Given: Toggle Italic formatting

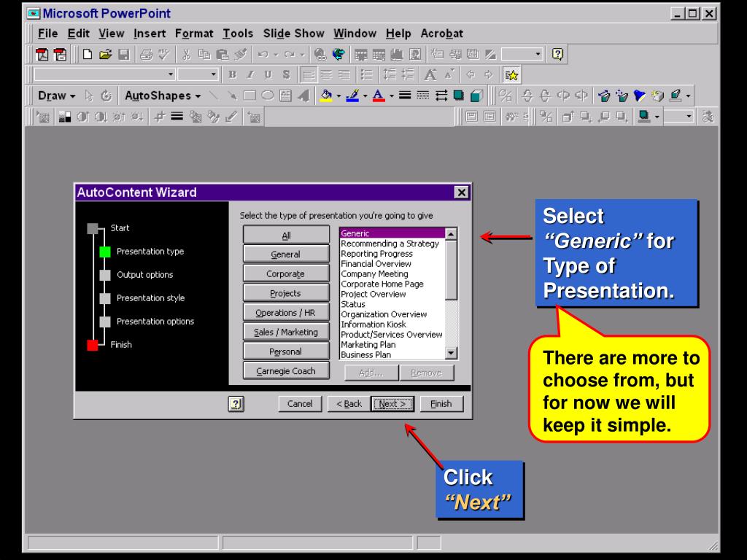Looking at the screenshot, I should [250, 75].
